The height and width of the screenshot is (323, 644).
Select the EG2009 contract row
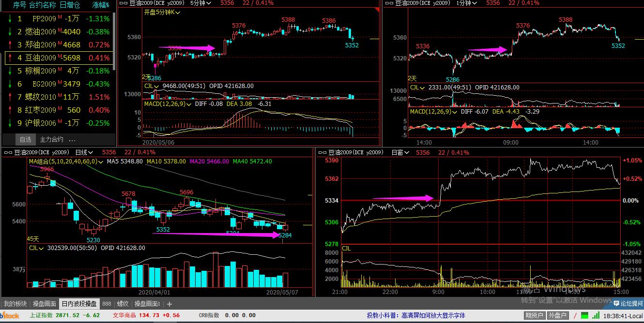58,84
